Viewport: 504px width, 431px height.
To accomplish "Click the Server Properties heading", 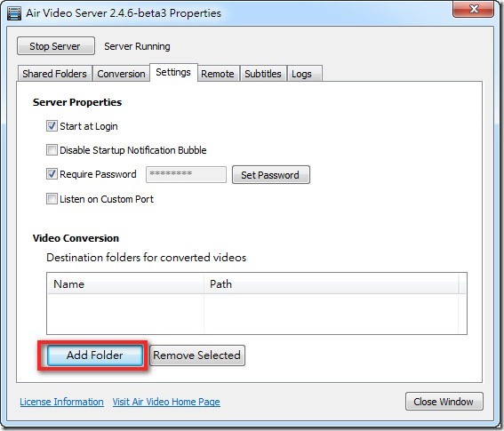I will tap(77, 102).
